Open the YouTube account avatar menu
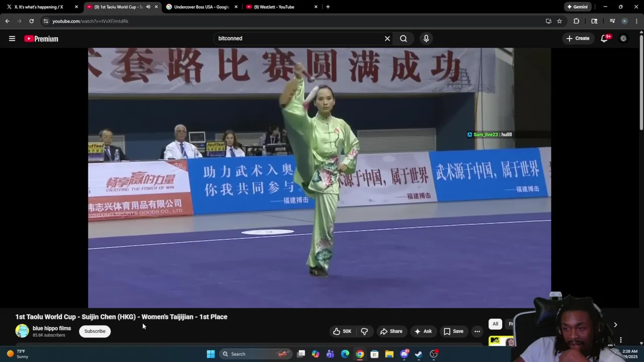Viewport: 644px width, 362px height. click(x=623, y=38)
